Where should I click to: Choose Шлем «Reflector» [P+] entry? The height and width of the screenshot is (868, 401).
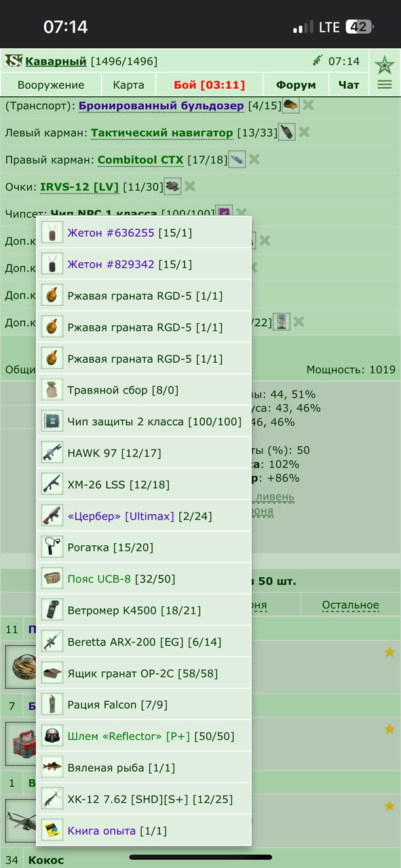point(144,736)
